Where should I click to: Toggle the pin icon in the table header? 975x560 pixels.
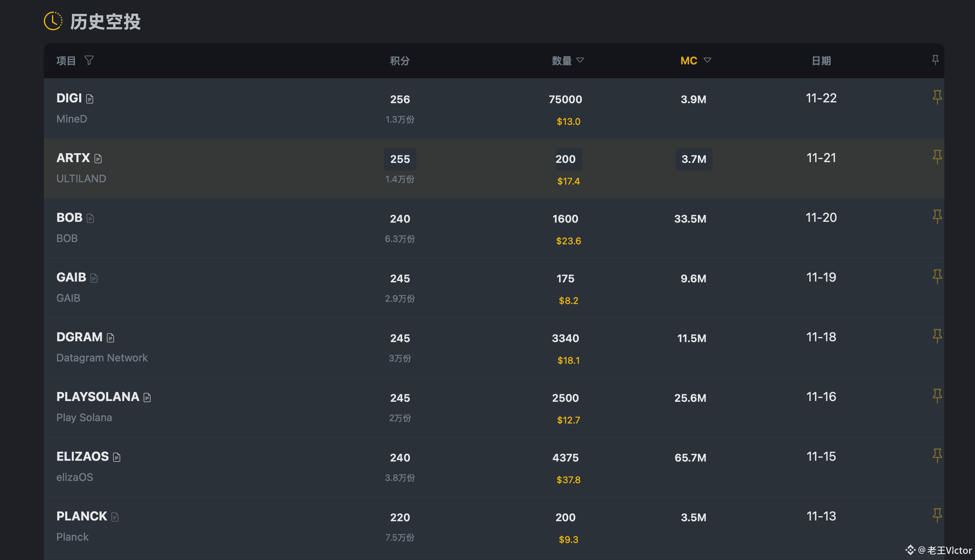(x=935, y=60)
